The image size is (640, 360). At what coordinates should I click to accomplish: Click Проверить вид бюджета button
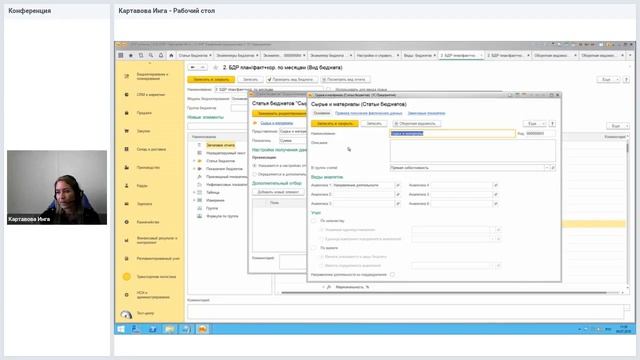coord(292,80)
